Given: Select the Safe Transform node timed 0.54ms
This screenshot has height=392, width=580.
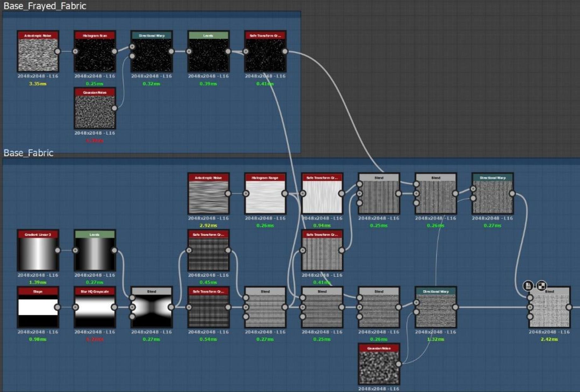Looking at the screenshot, I should point(208,307).
